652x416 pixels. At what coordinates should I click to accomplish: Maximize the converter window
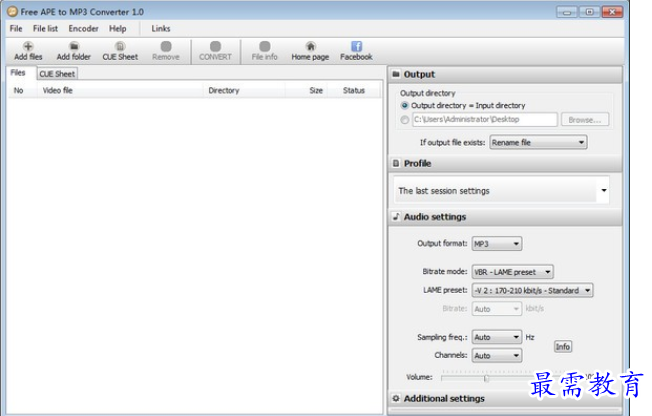click(590, 12)
